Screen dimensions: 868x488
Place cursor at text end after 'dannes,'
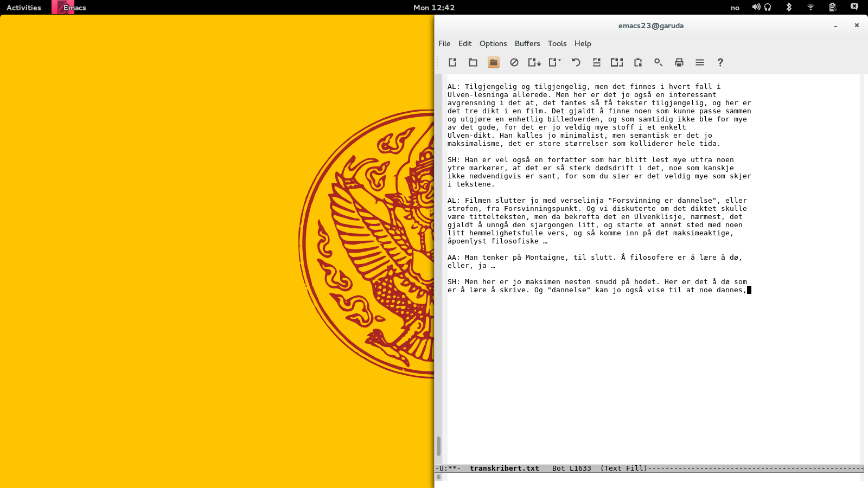tap(749, 290)
